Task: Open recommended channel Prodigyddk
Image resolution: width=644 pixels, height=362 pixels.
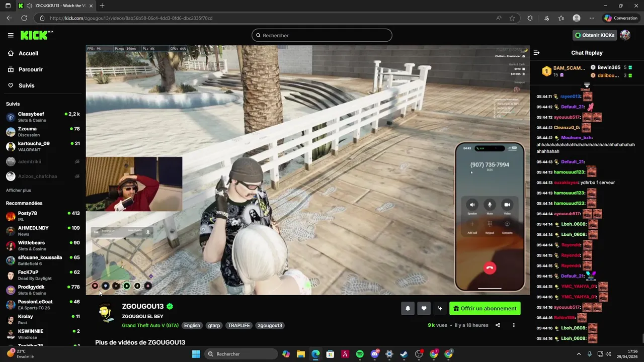Action: coord(43,290)
